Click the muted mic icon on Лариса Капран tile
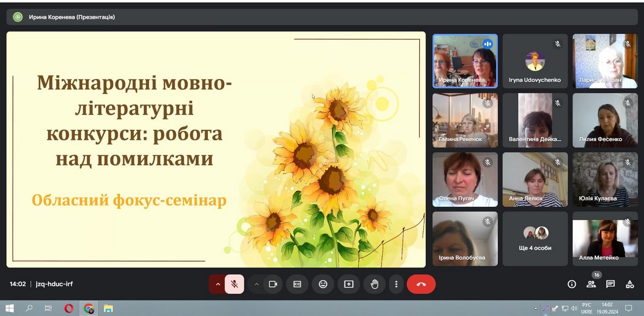 (627, 44)
